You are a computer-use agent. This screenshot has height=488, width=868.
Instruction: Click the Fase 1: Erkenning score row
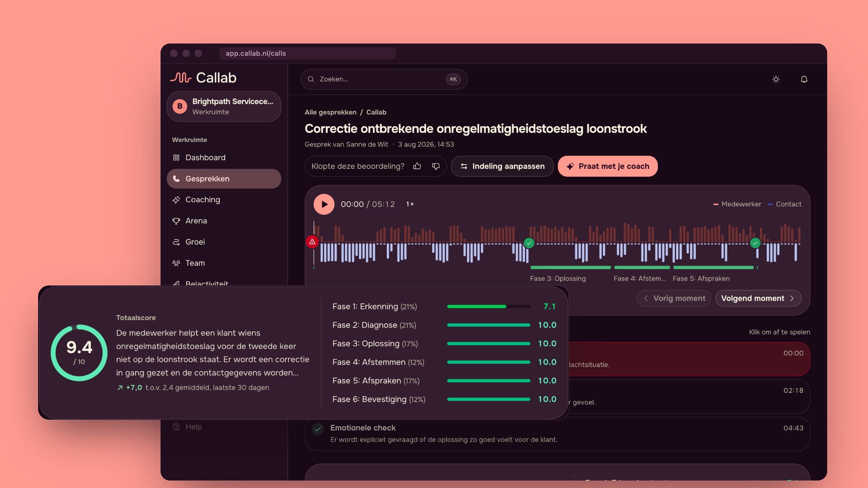click(444, 307)
